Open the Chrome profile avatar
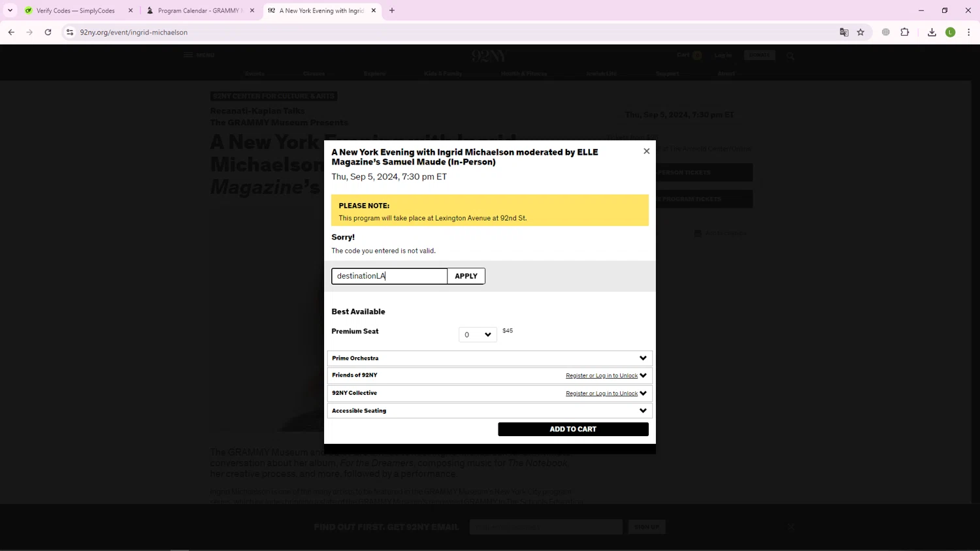Screen dimensions: 980x551 (x=951, y=32)
